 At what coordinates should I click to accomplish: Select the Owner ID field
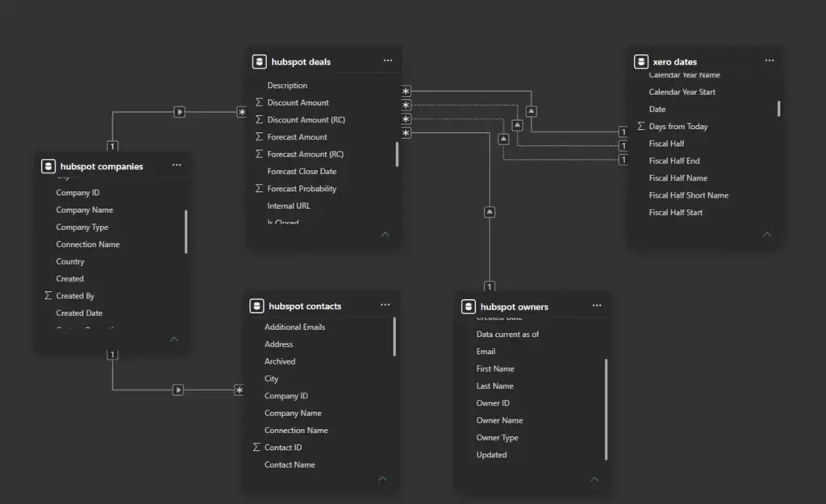(x=493, y=403)
